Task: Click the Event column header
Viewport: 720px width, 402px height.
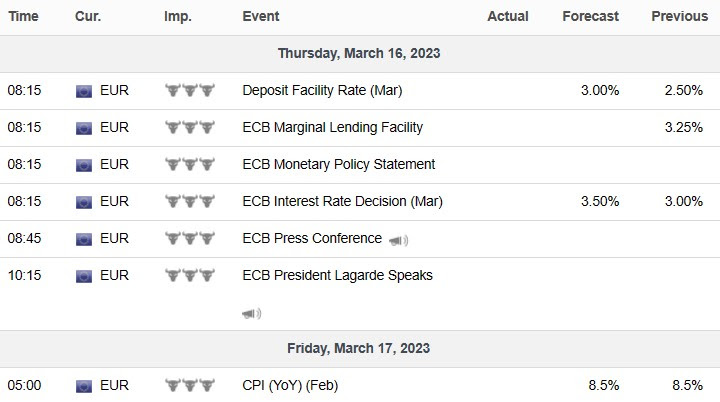Action: coord(261,16)
